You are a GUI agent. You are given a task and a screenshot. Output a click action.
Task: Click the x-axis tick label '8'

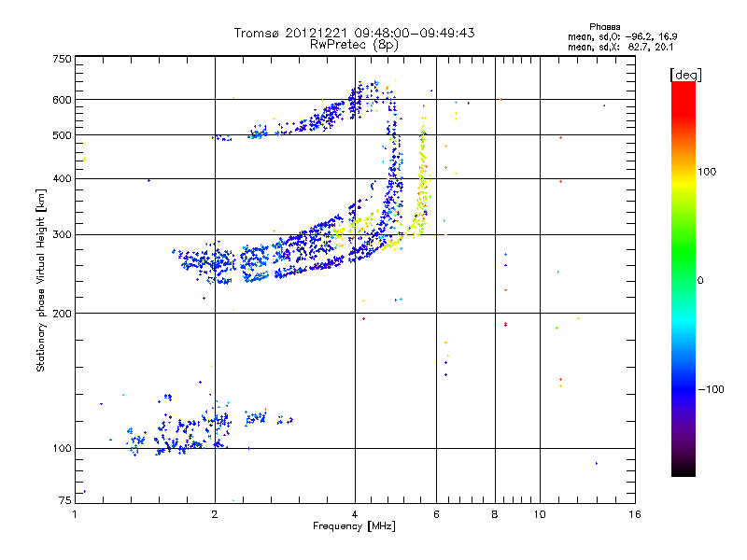[495, 514]
